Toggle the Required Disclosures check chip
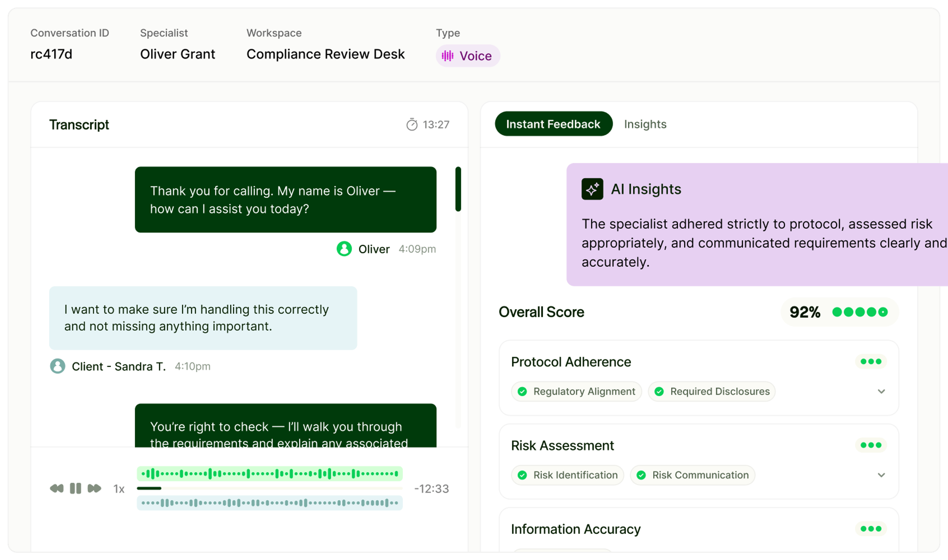 pyautogui.click(x=712, y=391)
